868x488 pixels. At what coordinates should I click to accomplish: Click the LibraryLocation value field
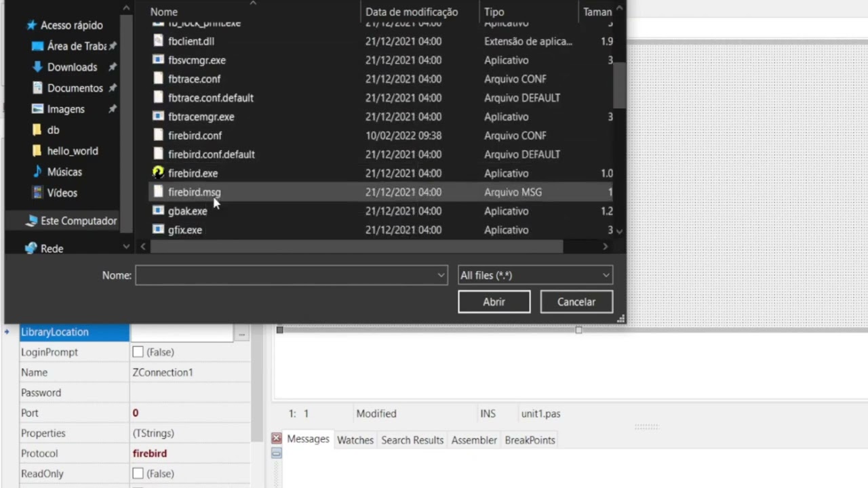(x=182, y=332)
